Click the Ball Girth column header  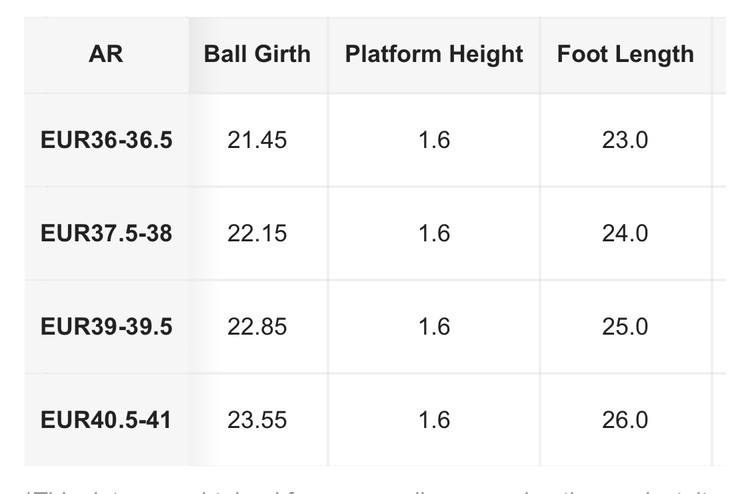(x=257, y=54)
